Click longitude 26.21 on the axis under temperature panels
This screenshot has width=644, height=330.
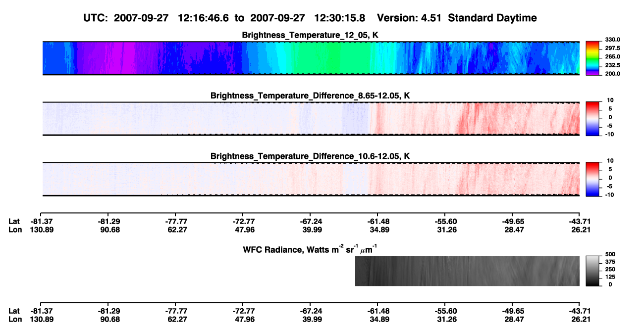[x=579, y=230]
